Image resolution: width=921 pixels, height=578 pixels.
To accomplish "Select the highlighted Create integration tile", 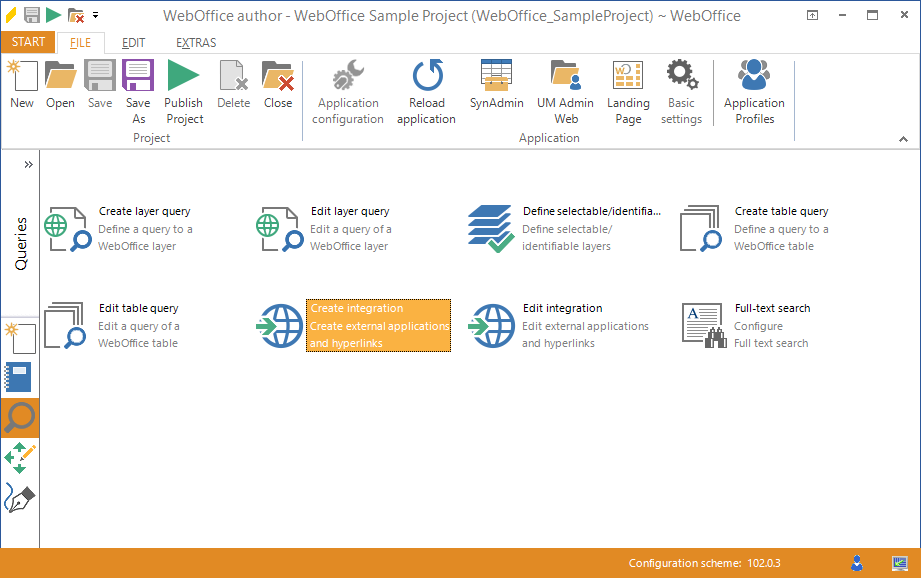I will pos(378,325).
